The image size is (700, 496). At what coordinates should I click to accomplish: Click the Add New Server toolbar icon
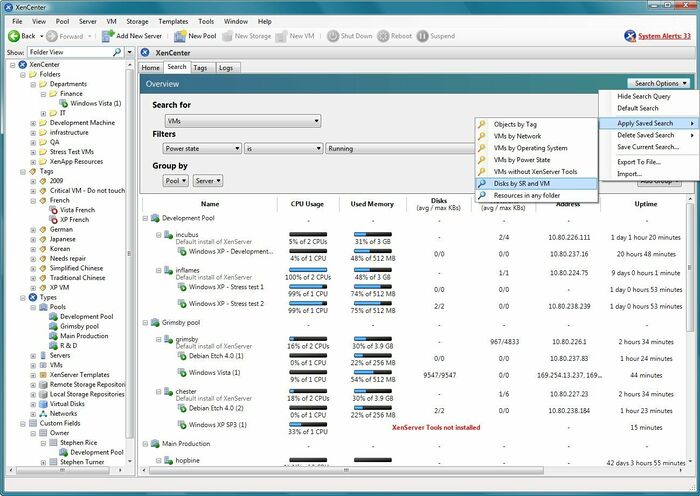coord(107,36)
